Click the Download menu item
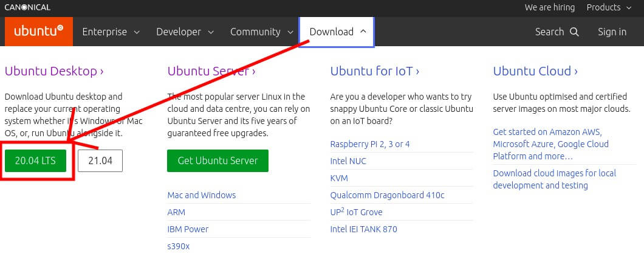Viewport: 644px width, 262px height. pos(337,32)
